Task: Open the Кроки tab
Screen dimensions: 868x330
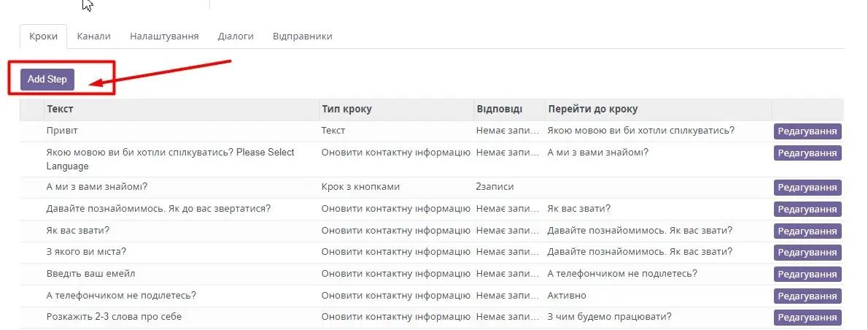Action: point(43,37)
